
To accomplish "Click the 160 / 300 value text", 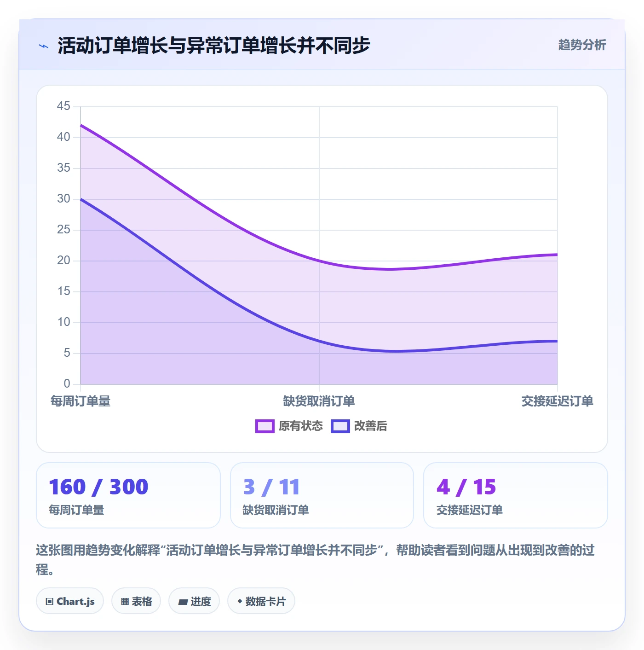I will click(98, 487).
